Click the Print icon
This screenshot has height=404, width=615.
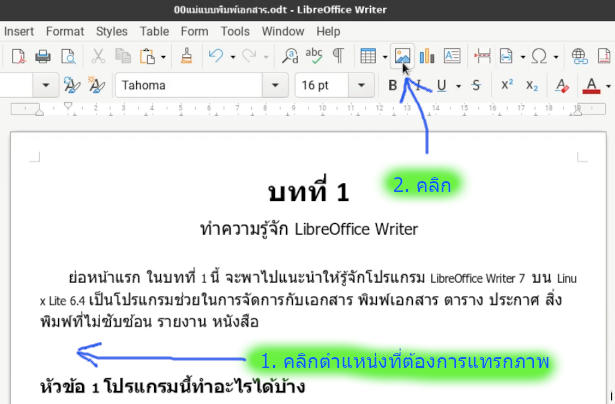coord(43,56)
